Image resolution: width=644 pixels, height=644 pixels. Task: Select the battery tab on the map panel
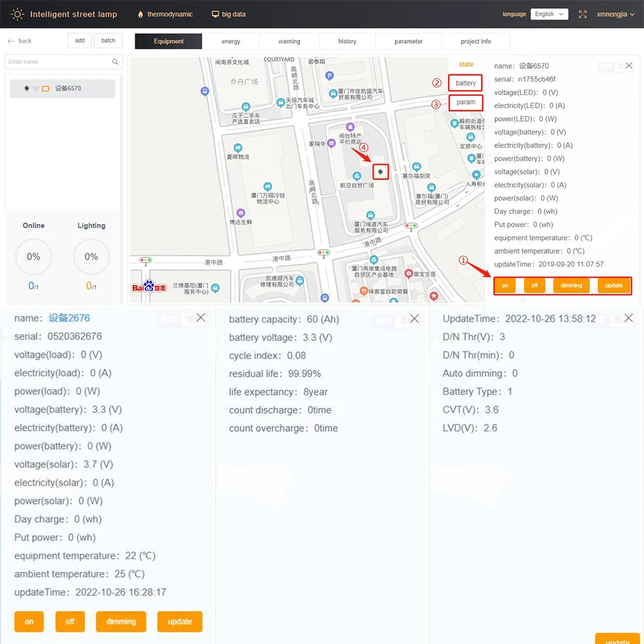[x=466, y=83]
